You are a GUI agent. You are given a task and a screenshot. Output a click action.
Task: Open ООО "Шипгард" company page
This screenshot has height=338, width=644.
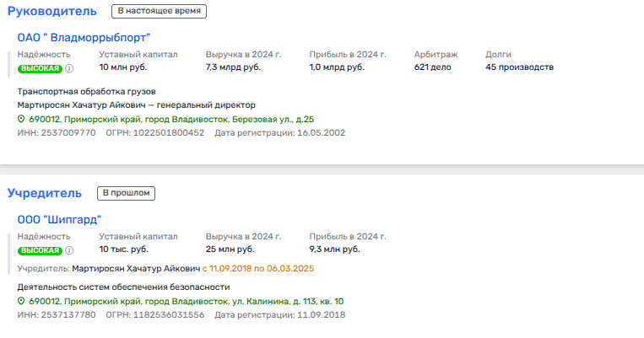pos(59,219)
